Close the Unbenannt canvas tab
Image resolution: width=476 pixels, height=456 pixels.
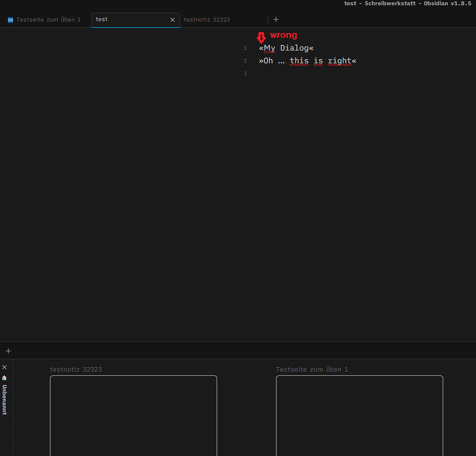click(4, 366)
